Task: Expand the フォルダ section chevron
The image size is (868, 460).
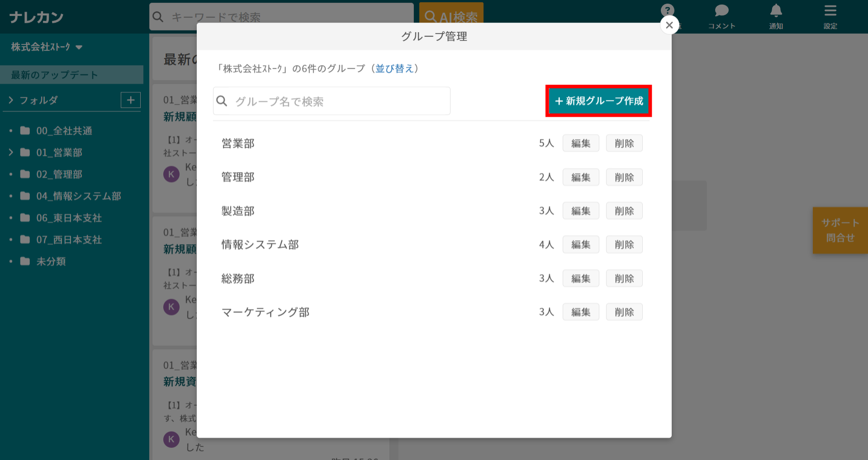Action: [x=11, y=100]
